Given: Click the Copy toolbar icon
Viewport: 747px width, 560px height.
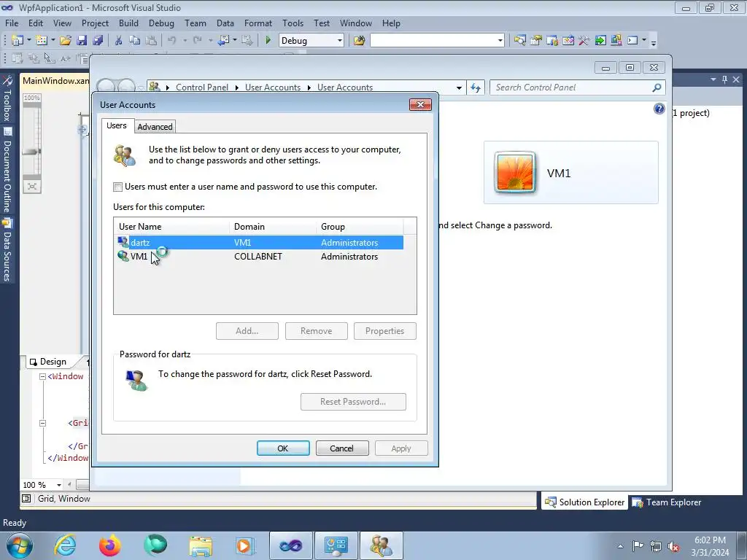Looking at the screenshot, I should click(135, 41).
